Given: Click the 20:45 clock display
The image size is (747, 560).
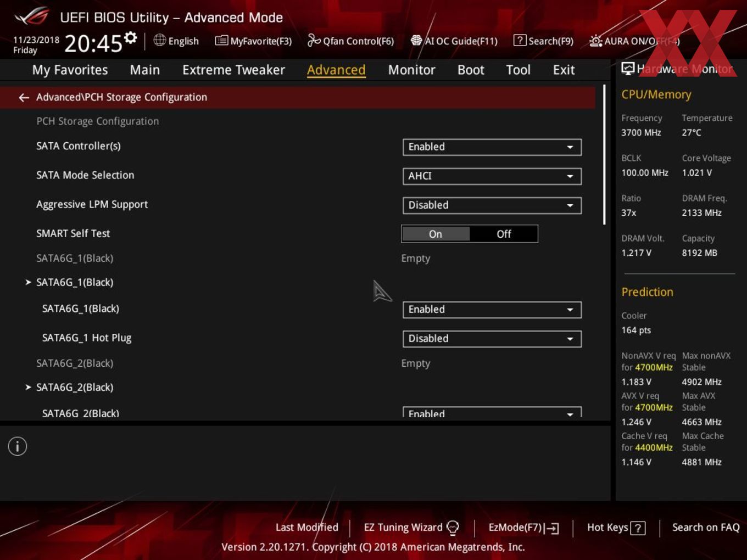Looking at the screenshot, I should pyautogui.click(x=93, y=43).
